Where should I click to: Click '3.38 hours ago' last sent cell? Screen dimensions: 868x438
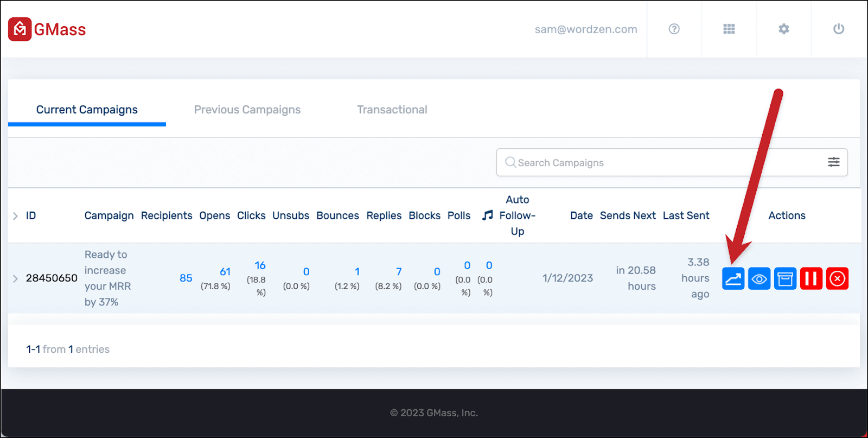695,278
